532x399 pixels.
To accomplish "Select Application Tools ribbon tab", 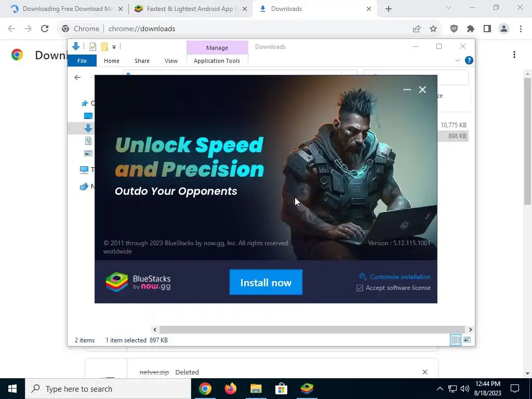I will coord(217,61).
